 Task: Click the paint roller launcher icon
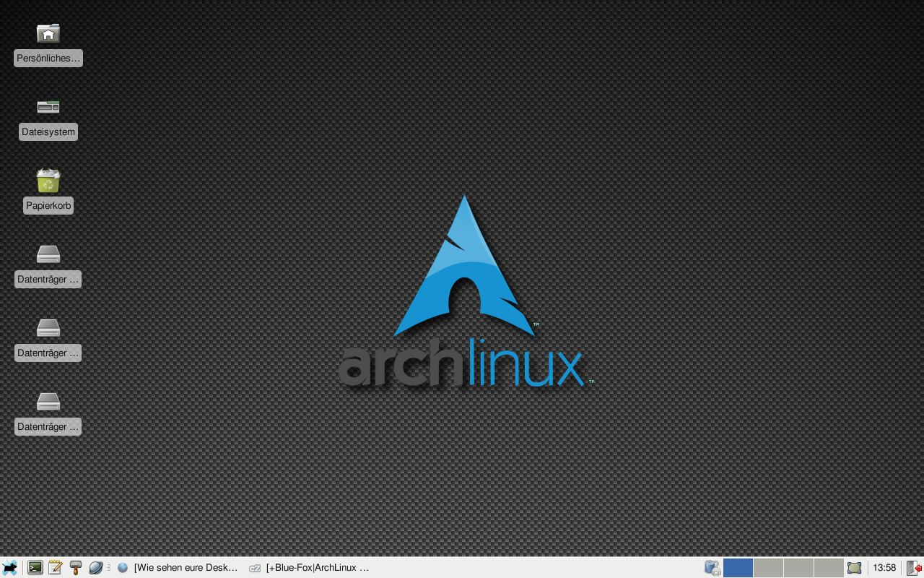point(75,568)
